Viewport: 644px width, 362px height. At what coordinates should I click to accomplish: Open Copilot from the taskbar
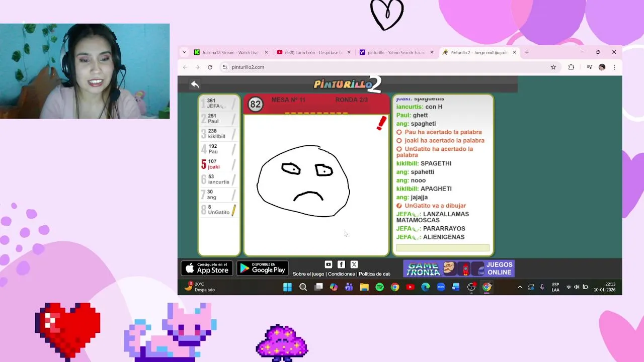click(334, 287)
